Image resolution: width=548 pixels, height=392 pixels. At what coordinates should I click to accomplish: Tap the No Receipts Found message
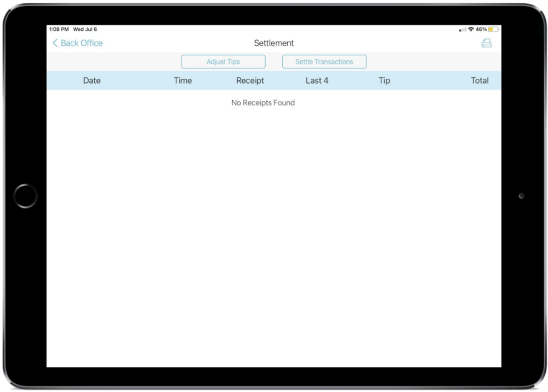[x=263, y=103]
